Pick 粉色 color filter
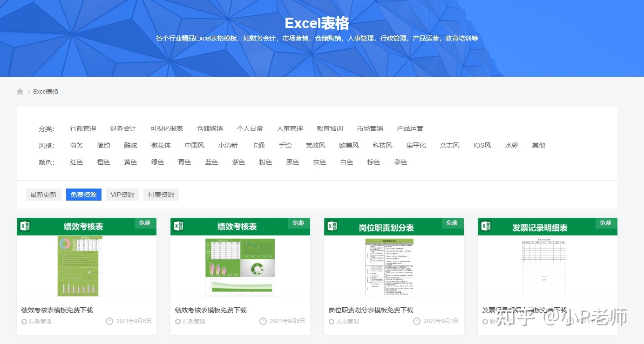This screenshot has width=644, height=344. click(x=266, y=162)
